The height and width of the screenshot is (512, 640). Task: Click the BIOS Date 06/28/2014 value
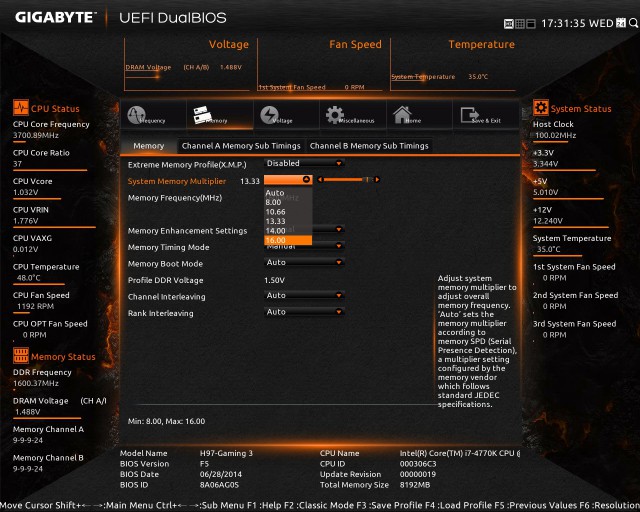pos(221,474)
